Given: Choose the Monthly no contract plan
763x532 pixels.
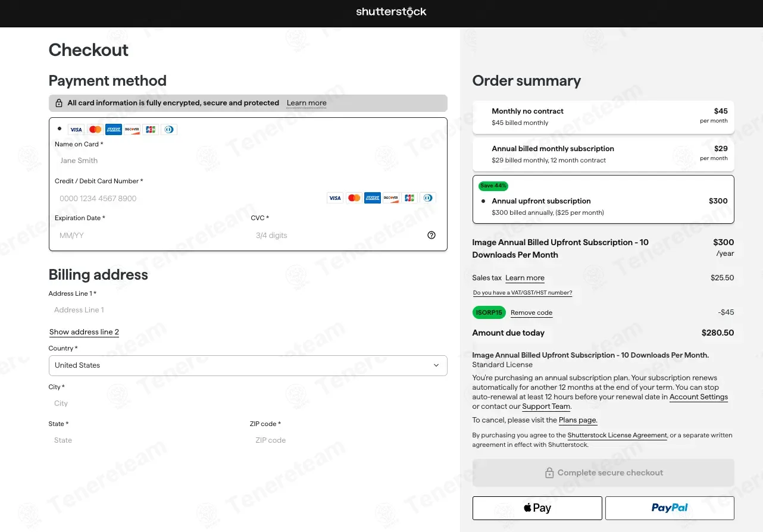Looking at the screenshot, I should 603,117.
